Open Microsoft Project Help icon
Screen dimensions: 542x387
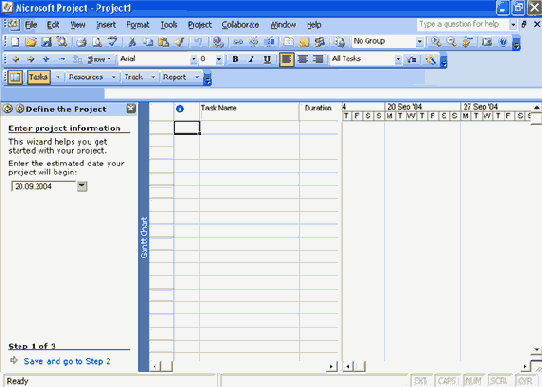tap(503, 42)
